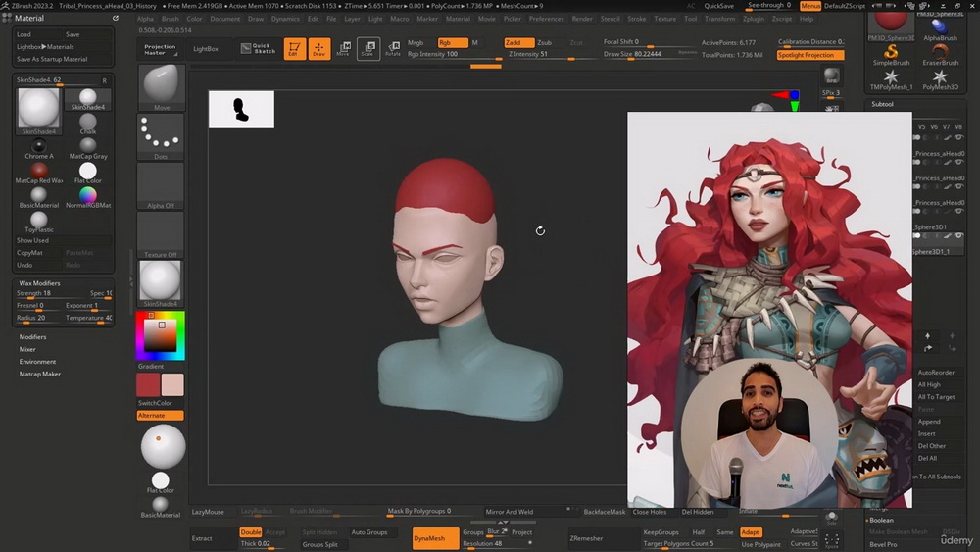This screenshot has width=980, height=552.
Task: Toggle BackfaceMask
Action: 605,512
